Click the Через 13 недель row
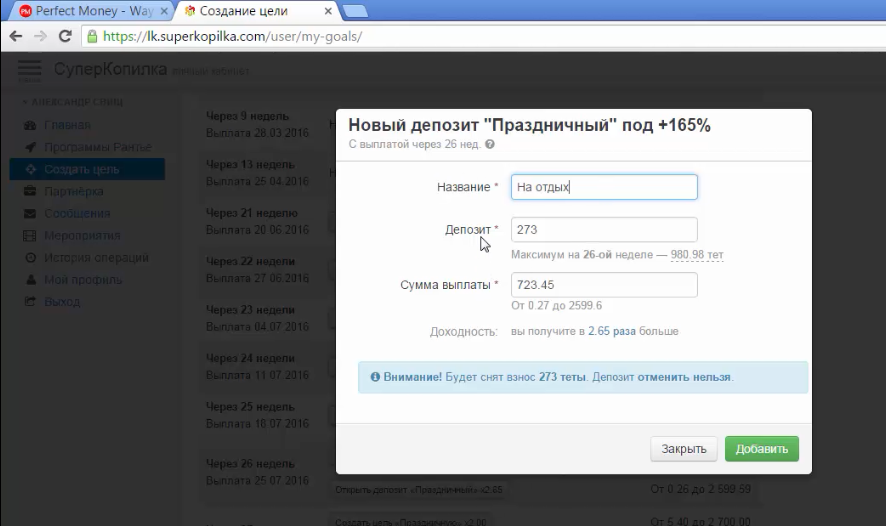Screen dimensions: 886x526 pos(257,173)
